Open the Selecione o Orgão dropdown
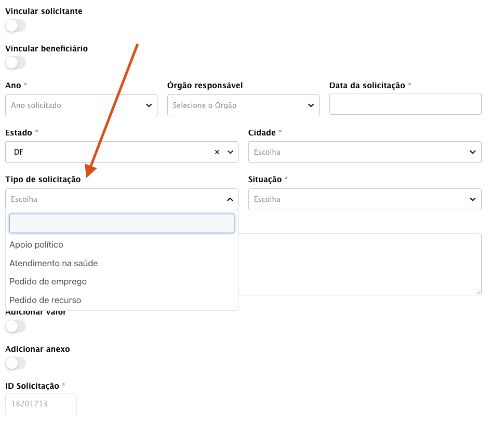This screenshot has height=423, width=504. (x=236, y=105)
